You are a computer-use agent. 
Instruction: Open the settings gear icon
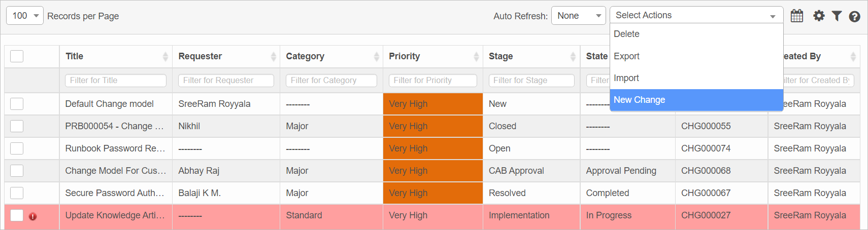pos(819,16)
